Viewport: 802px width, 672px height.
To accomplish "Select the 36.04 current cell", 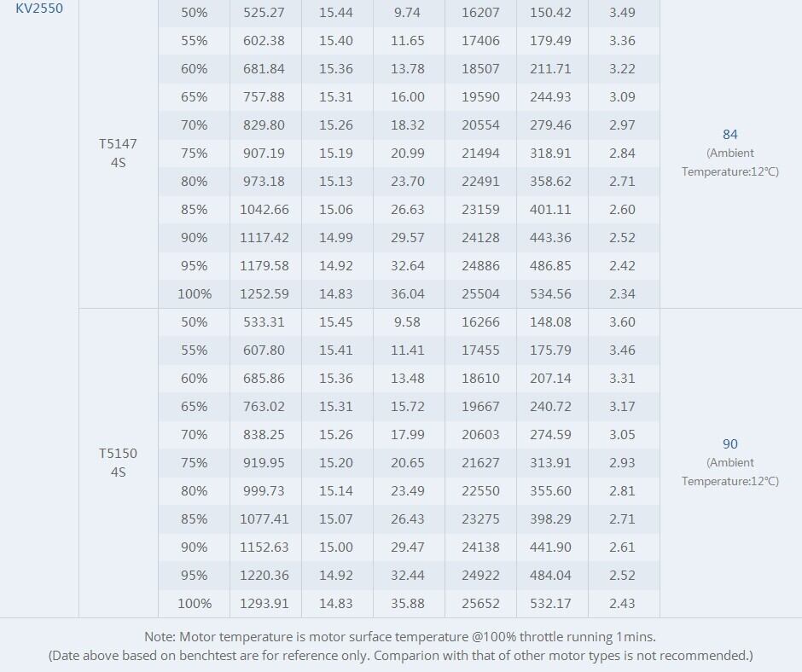I will [408, 294].
